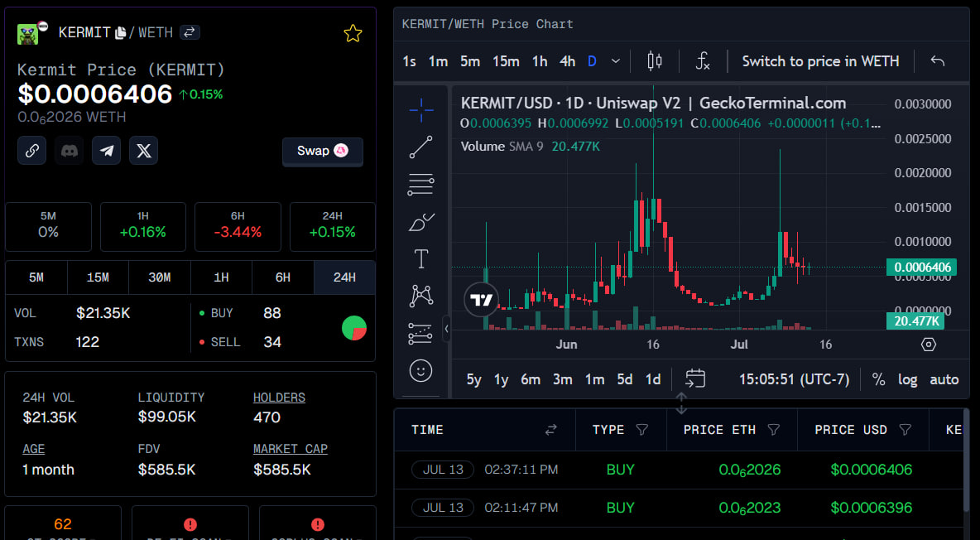Image resolution: width=980 pixels, height=540 pixels.
Task: Open candlestick chart type menu
Action: (655, 60)
